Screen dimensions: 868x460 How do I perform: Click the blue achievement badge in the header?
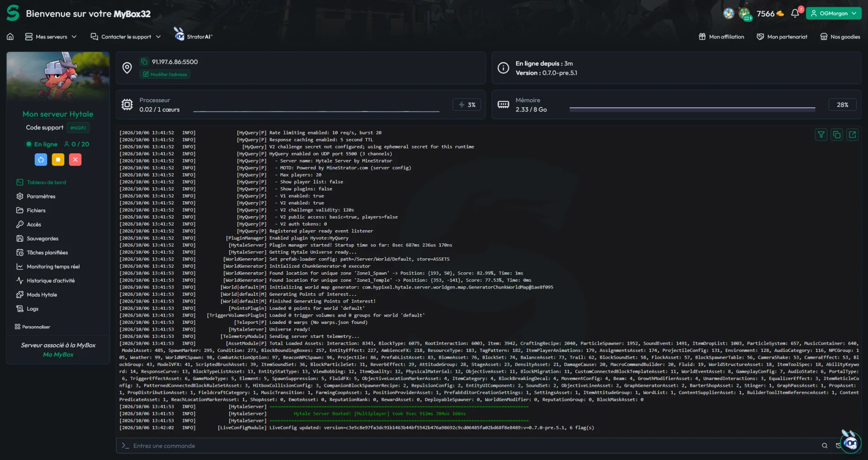tap(729, 14)
